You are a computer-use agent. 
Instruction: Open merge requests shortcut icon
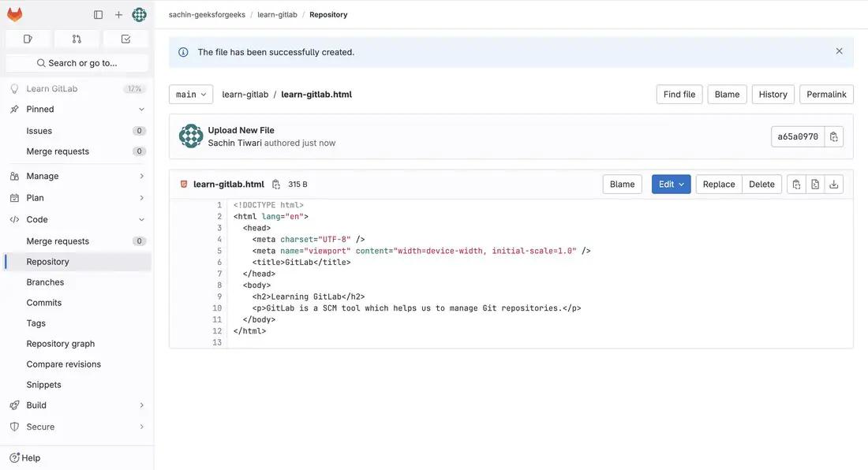77,39
